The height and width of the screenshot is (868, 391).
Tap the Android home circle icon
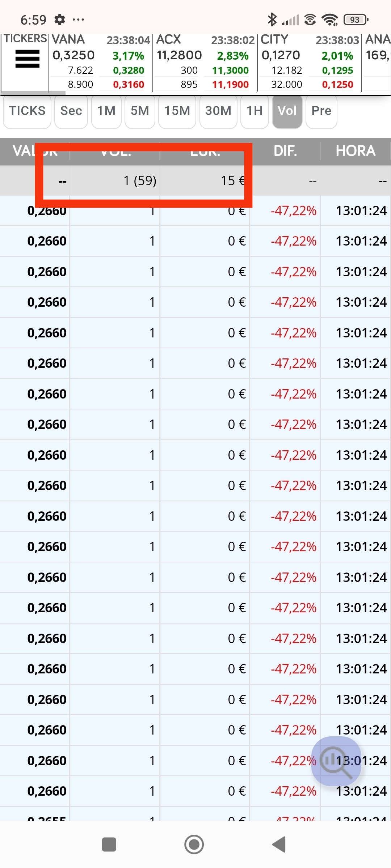[x=194, y=844]
